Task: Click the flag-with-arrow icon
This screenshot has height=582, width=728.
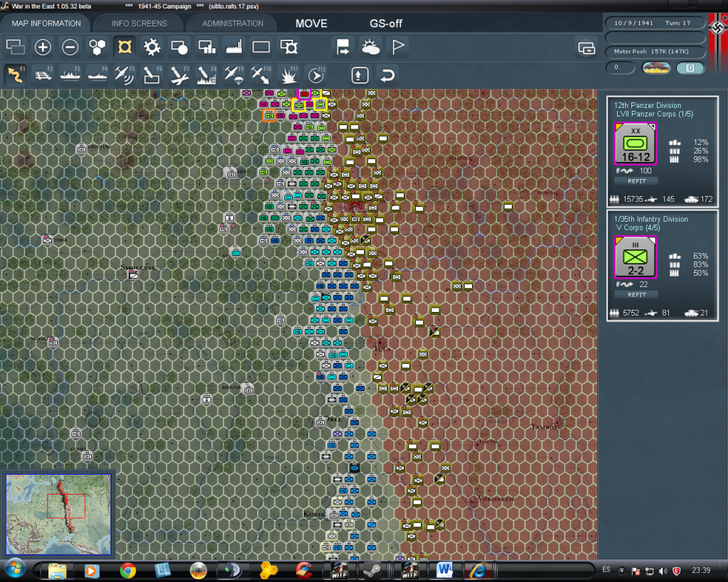Action: coord(343,47)
